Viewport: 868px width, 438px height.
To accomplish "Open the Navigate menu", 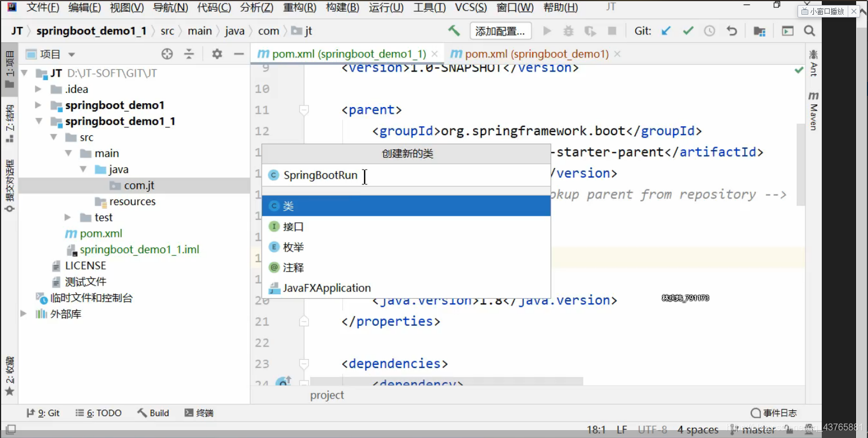I will 171,7.
